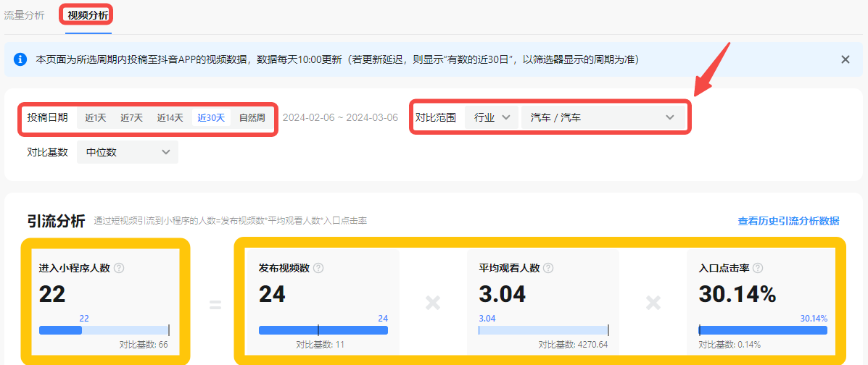Switch to the 视频分析 tab

tap(86, 15)
